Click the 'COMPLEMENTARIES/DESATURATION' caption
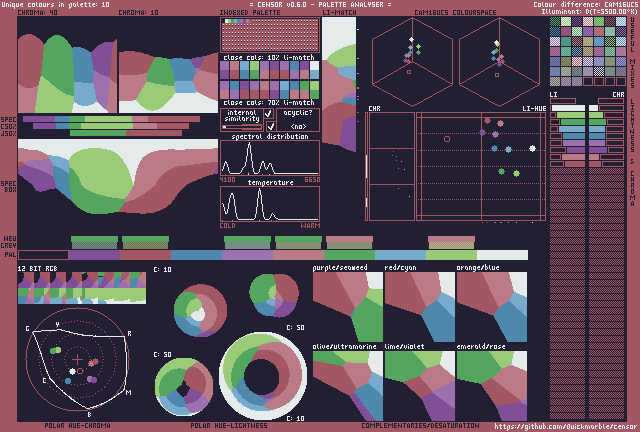Image resolution: width=640 pixels, height=432 pixels. coord(420,426)
